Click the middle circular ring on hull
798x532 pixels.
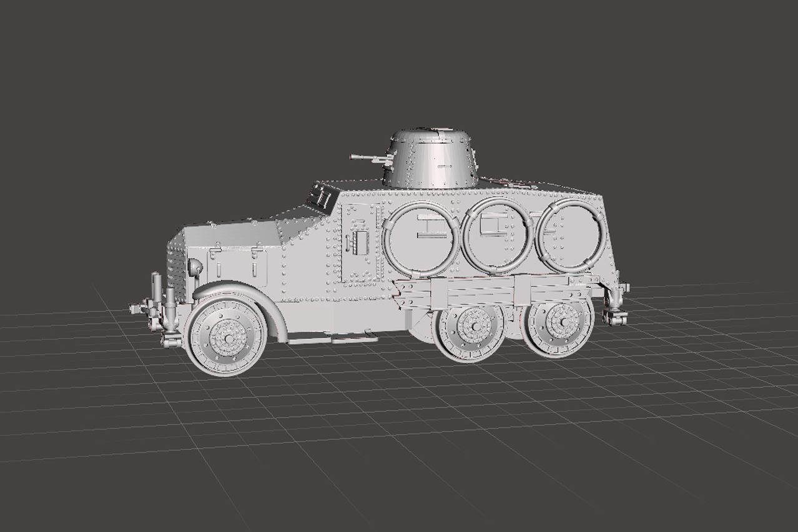tap(498, 236)
